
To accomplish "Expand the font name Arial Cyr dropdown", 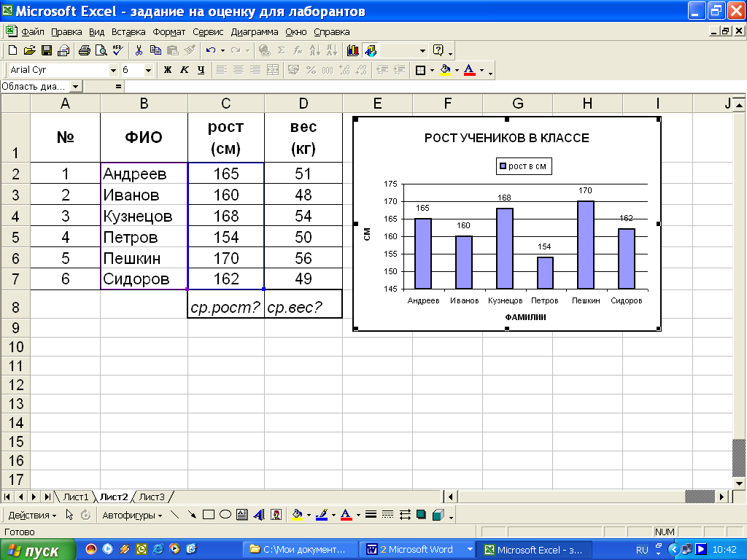I will [113, 71].
